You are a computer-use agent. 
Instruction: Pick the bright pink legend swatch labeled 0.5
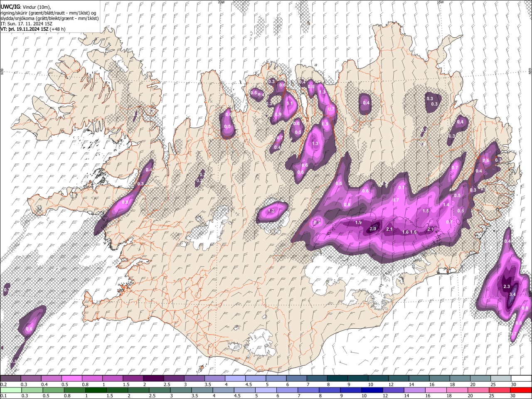click(x=72, y=379)
